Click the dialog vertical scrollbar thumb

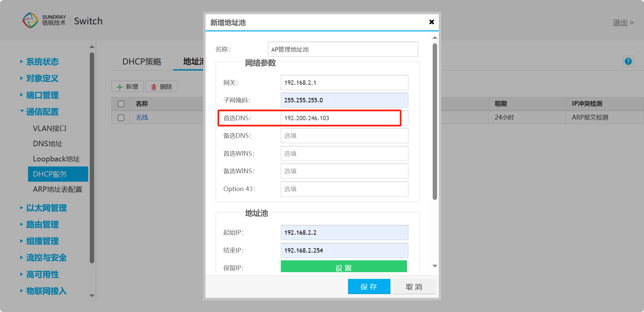coord(435,121)
